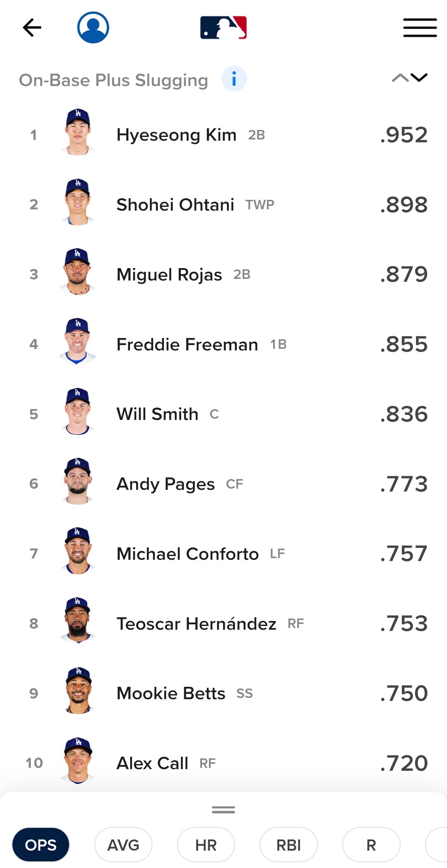The height and width of the screenshot is (868, 447).
Task: Open Hyeseong Kim's player page
Action: (176, 135)
